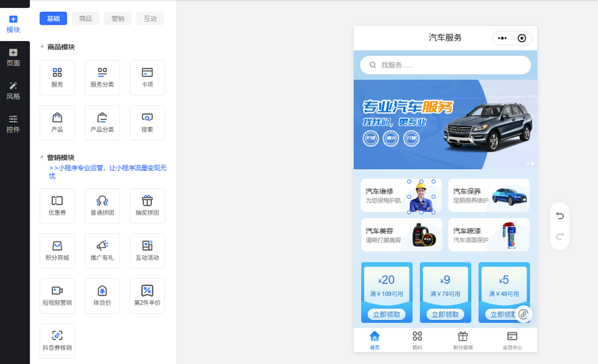Select the 汽车保养 service card
The height and width of the screenshot is (364, 598).
pos(488,195)
